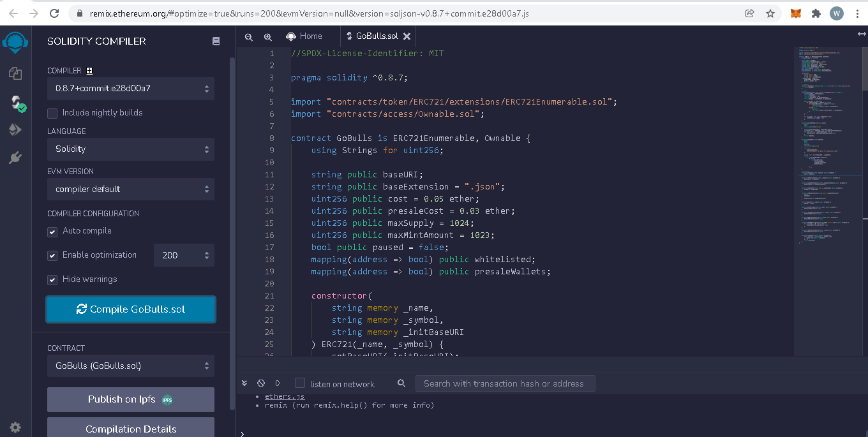Enable listen on network checkbox
Screen dimensions: 868x437
click(299, 383)
